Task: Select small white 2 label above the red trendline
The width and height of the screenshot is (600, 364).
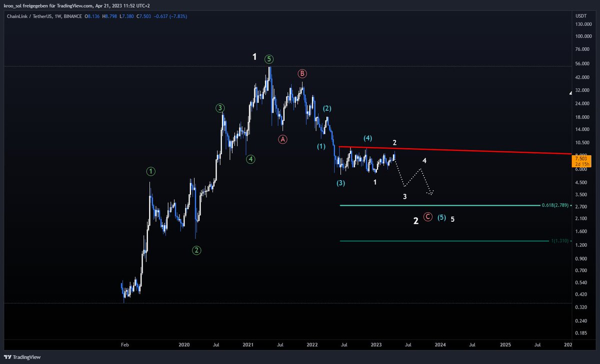Action: coord(394,143)
